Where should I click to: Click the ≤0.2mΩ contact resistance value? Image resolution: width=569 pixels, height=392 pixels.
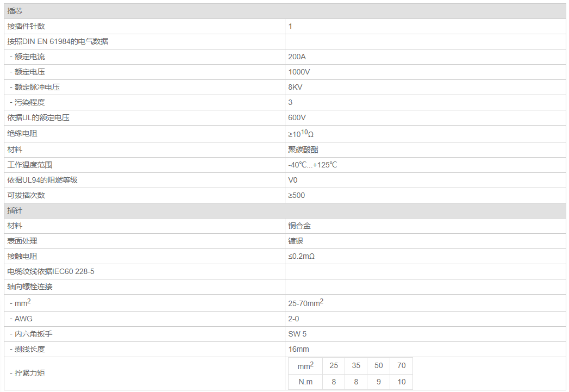(302, 256)
